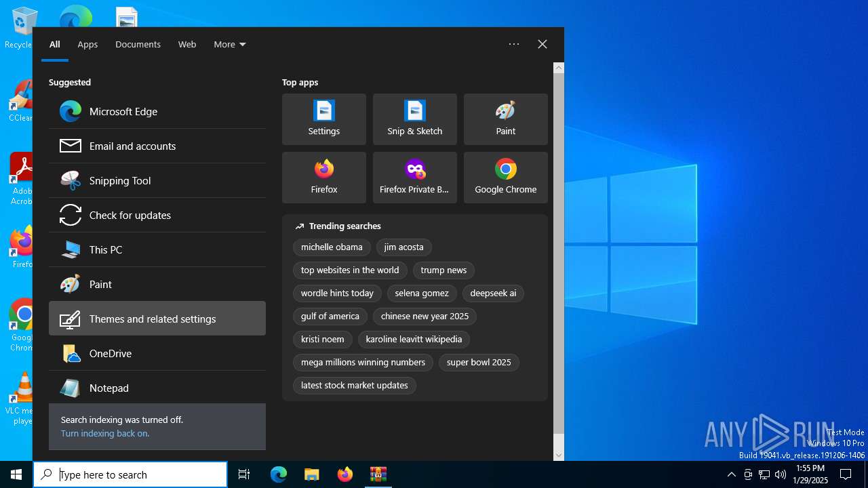The height and width of the screenshot is (488, 868).
Task: Open the taskbar clock and date
Action: point(810,474)
